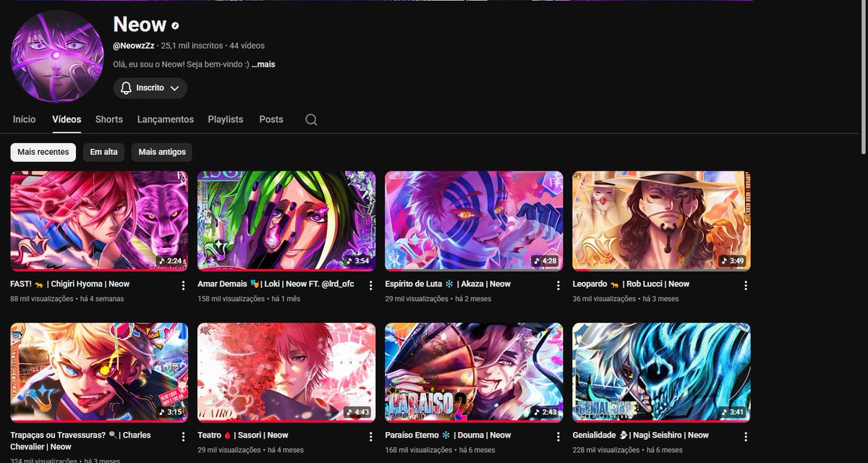Click the 4:28 duration badge
868x463 pixels.
(544, 261)
